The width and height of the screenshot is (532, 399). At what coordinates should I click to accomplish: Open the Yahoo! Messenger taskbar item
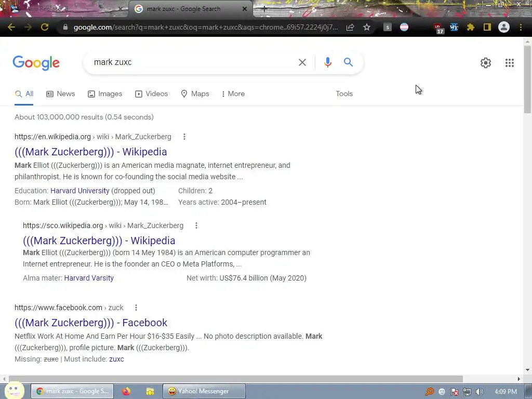[x=204, y=391]
